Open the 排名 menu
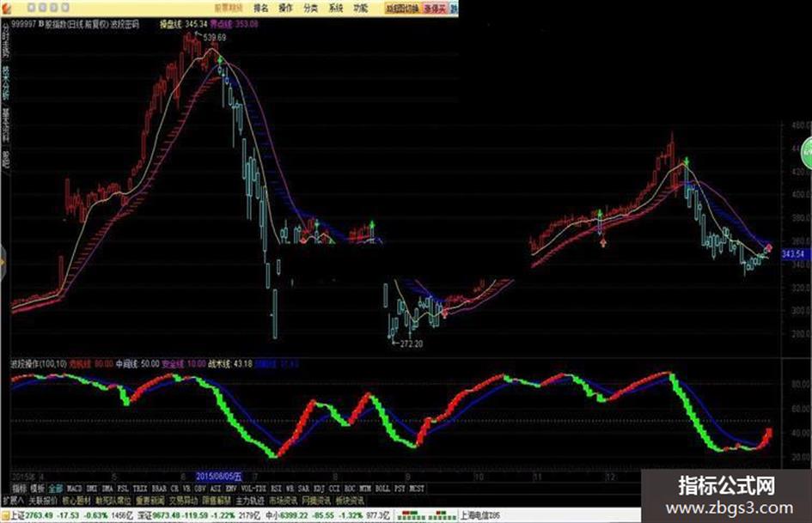Viewport: 812px width, 523px height. click(x=261, y=8)
